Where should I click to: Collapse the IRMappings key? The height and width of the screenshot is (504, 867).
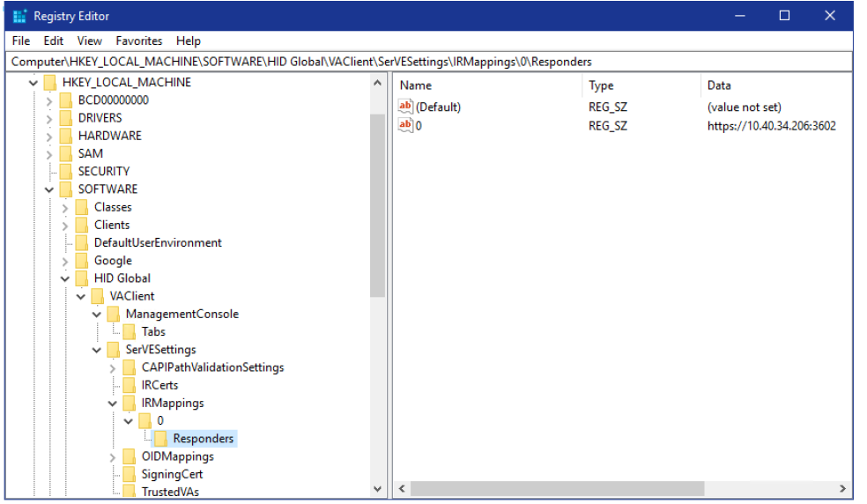(113, 404)
